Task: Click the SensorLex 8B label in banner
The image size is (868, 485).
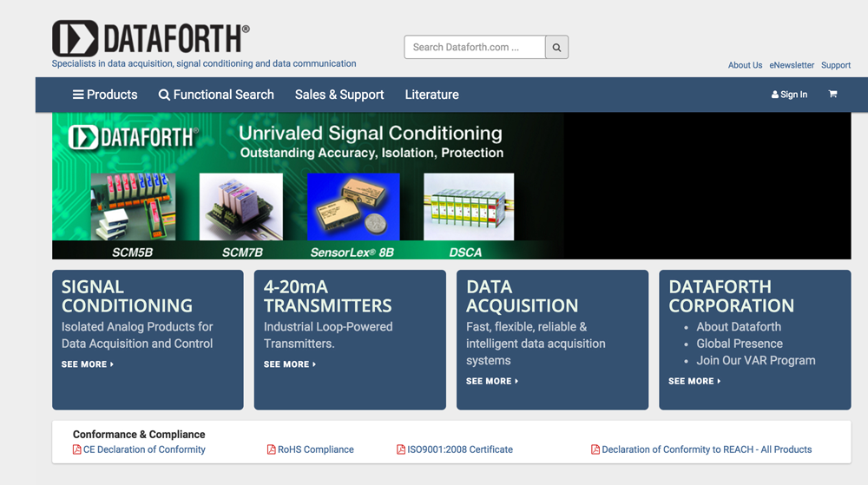Action: [352, 252]
